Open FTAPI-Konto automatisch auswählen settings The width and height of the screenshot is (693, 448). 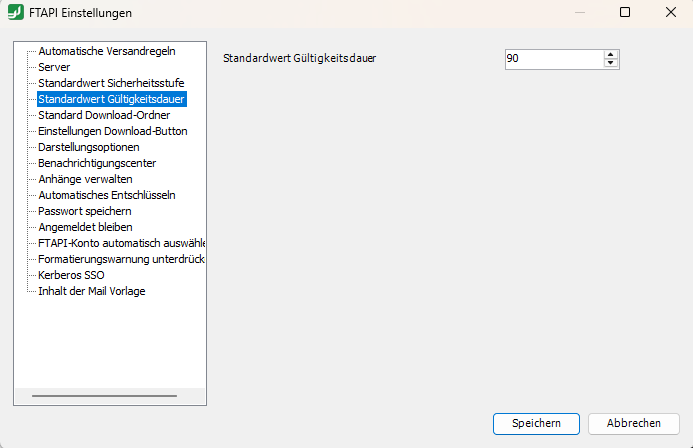click(121, 243)
